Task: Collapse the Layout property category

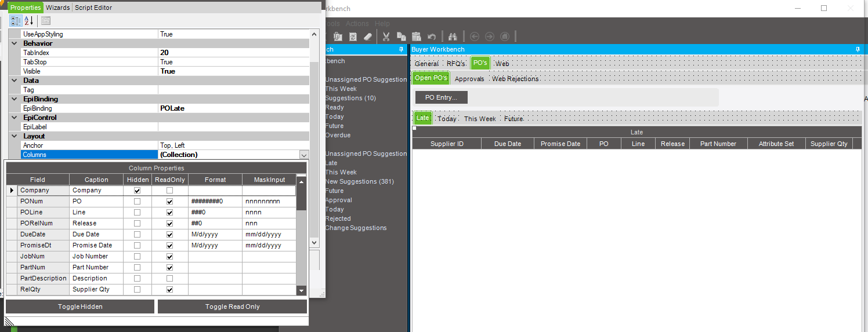Action: [15, 136]
